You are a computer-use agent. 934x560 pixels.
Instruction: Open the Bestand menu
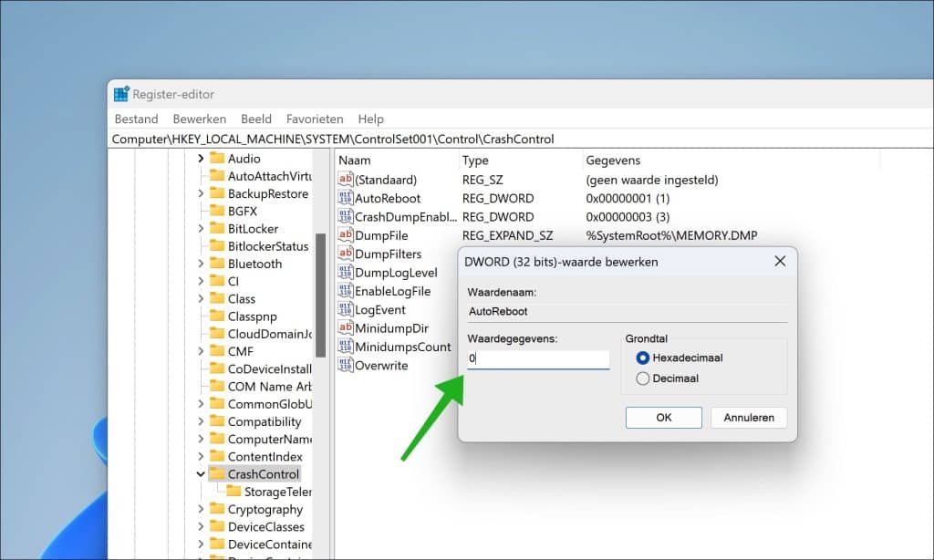pos(137,119)
